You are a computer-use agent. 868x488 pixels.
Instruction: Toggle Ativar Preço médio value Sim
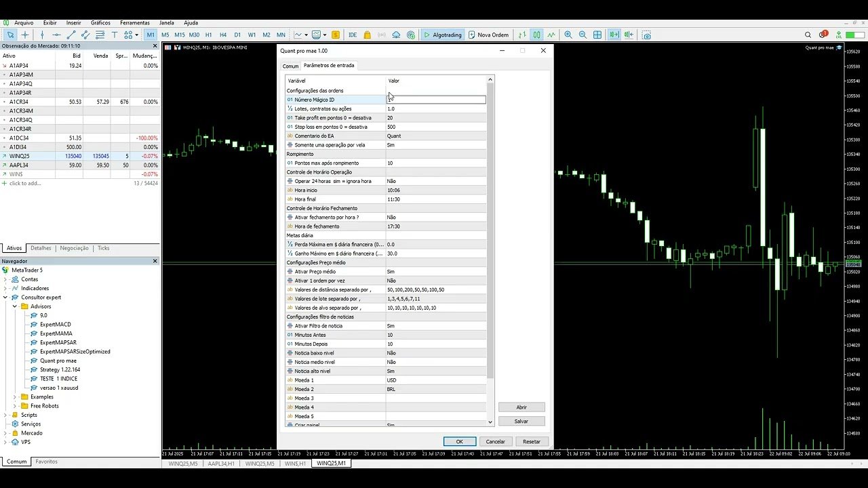(436, 271)
